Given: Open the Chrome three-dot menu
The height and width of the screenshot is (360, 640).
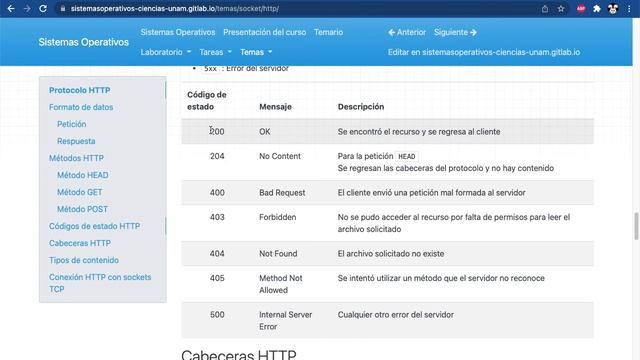Looking at the screenshot, I should click(x=629, y=9).
